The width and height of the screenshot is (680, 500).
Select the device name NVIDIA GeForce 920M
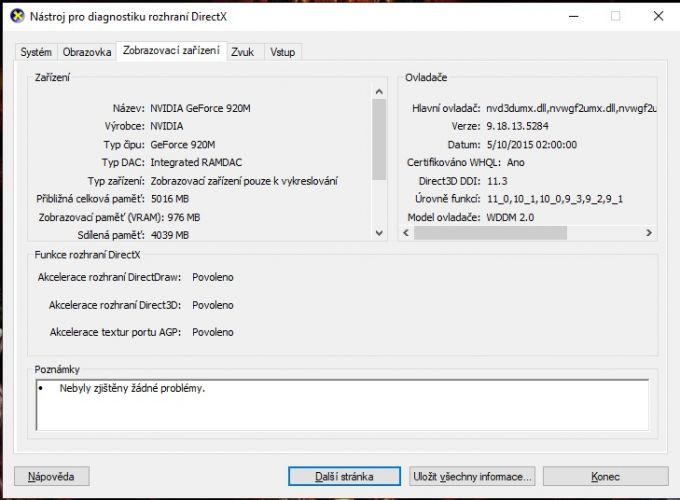pyautogui.click(x=200, y=108)
